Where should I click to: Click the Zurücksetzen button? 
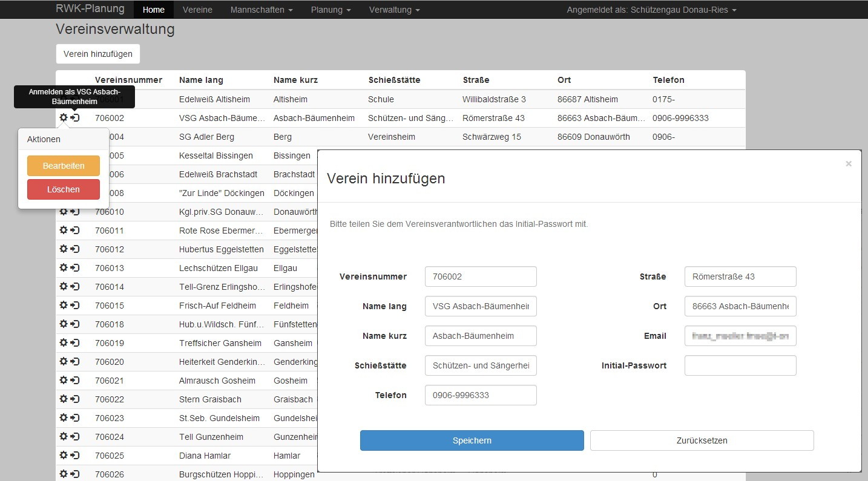click(x=702, y=440)
